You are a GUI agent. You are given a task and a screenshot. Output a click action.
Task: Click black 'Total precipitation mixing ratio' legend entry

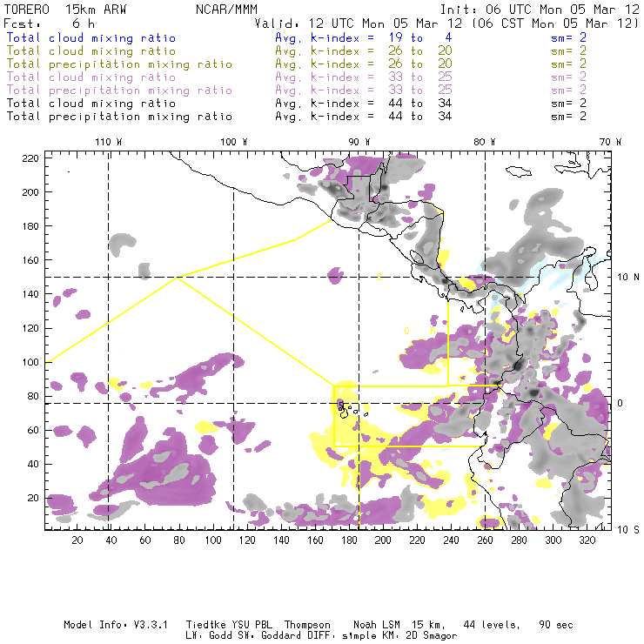pos(119,117)
